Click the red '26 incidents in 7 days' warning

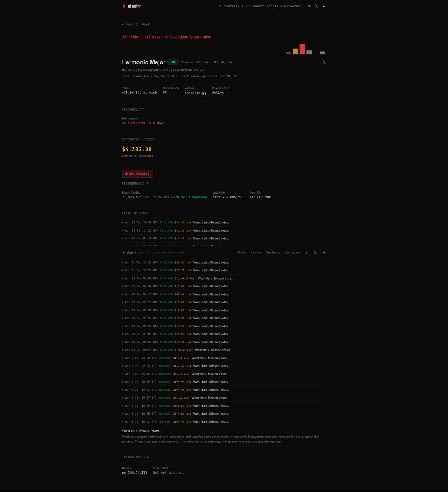pos(167,37)
